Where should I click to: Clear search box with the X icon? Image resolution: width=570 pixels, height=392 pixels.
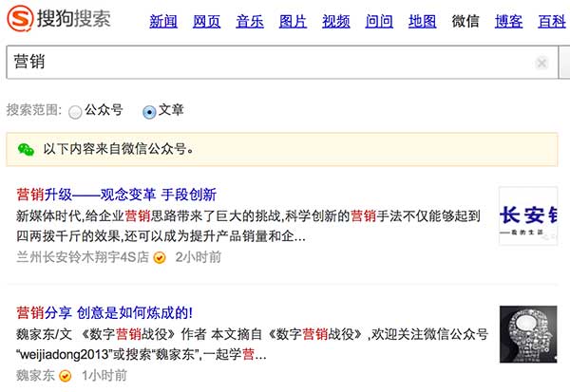(541, 63)
